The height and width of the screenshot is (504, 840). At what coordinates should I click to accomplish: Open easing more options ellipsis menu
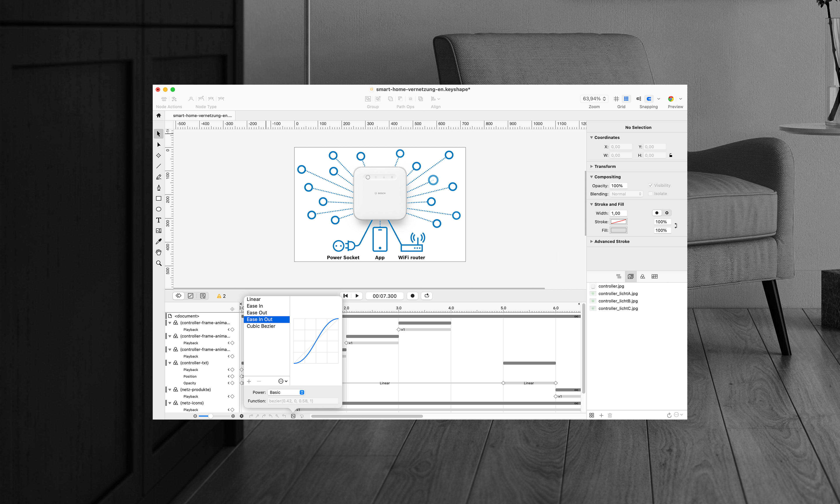click(x=283, y=381)
